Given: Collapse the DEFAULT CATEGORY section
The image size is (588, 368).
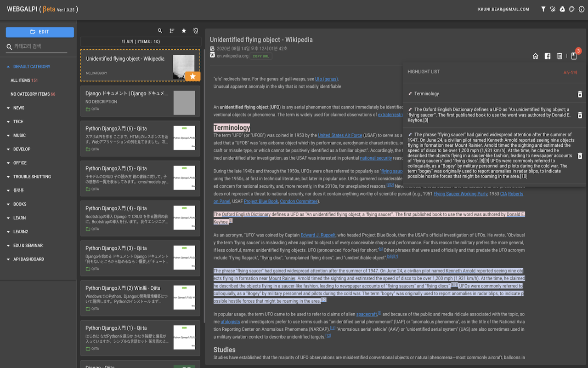Looking at the screenshot, I should click(32, 67).
